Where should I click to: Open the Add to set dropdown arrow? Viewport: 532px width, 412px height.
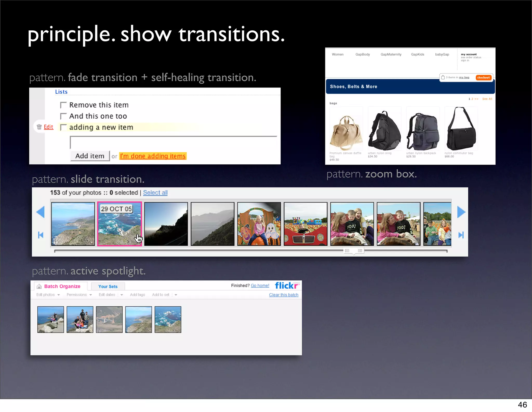[176, 295]
